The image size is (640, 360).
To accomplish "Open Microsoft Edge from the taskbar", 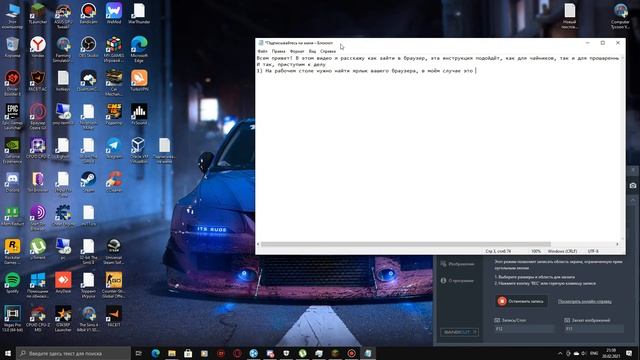I will coord(156,353).
